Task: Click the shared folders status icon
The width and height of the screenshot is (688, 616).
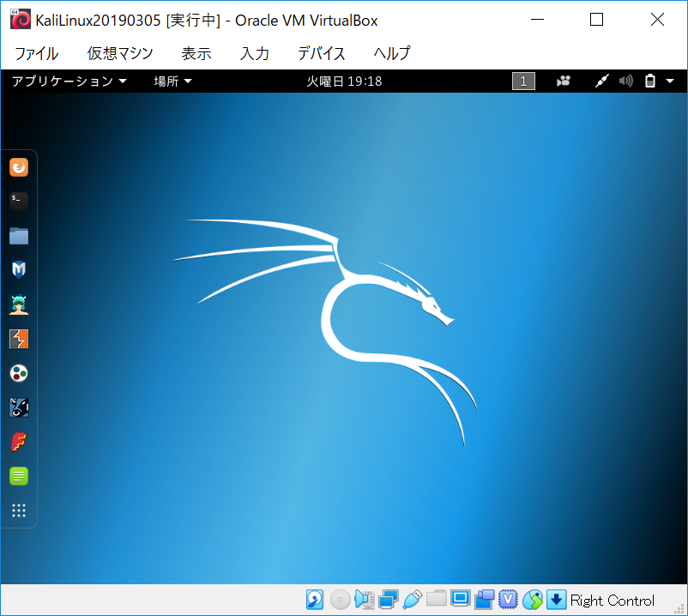Action: coord(436,599)
